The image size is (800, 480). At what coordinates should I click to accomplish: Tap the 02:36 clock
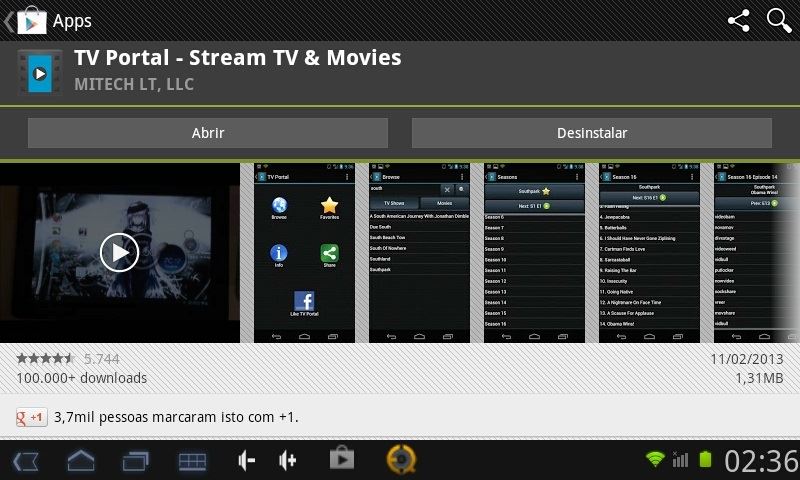(761, 461)
